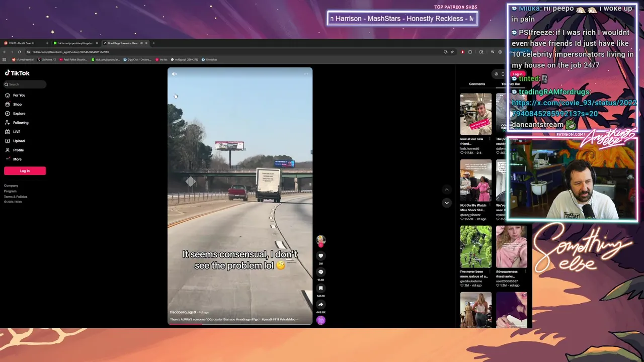Image resolution: width=644 pixels, height=362 pixels.
Task: Open the apps grid in bookmarks bar
Action: pos(5,59)
